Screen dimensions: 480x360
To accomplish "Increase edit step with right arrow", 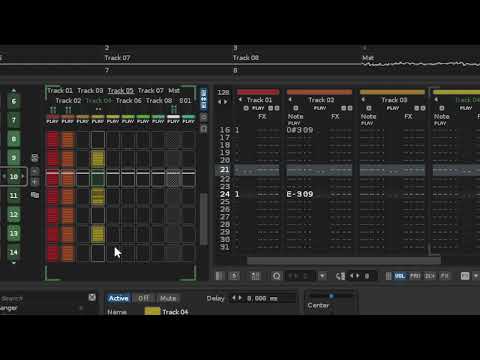I will [358, 276].
